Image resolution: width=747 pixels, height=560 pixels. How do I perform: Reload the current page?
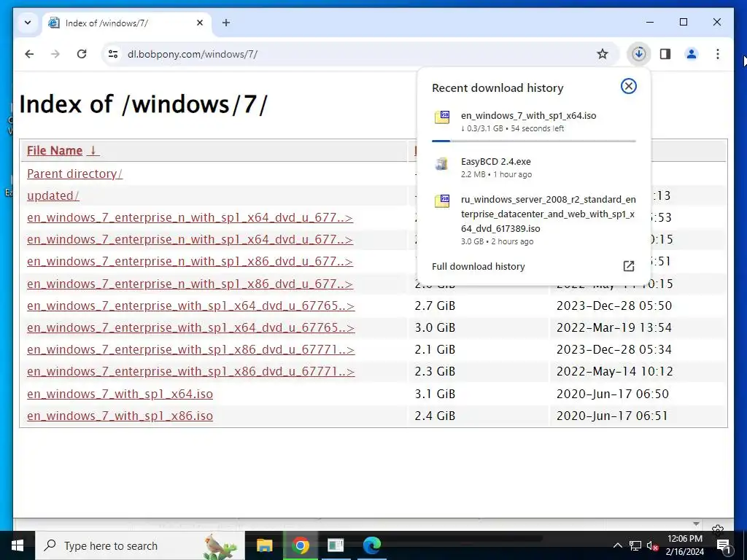click(x=82, y=54)
